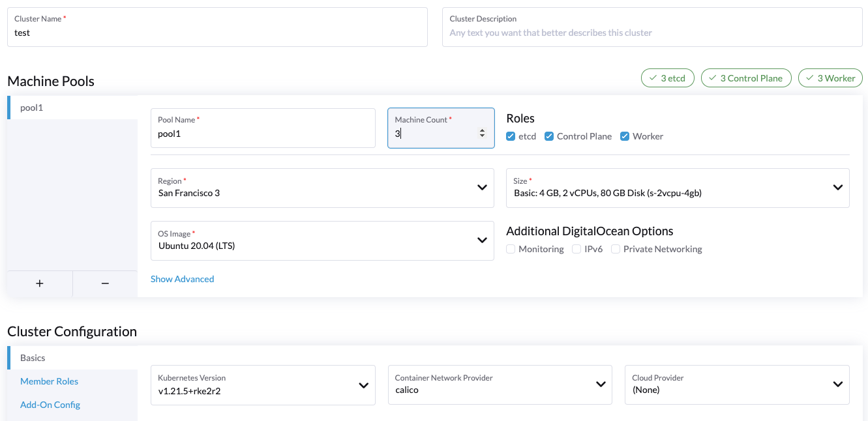This screenshot has width=868, height=421.
Task: Click the 3 Control Plane status badge
Action: point(746,78)
